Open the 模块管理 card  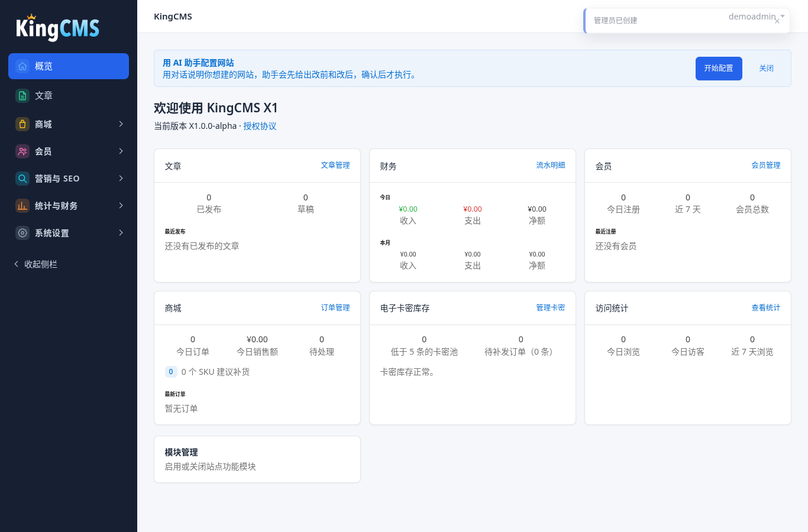(x=257, y=459)
